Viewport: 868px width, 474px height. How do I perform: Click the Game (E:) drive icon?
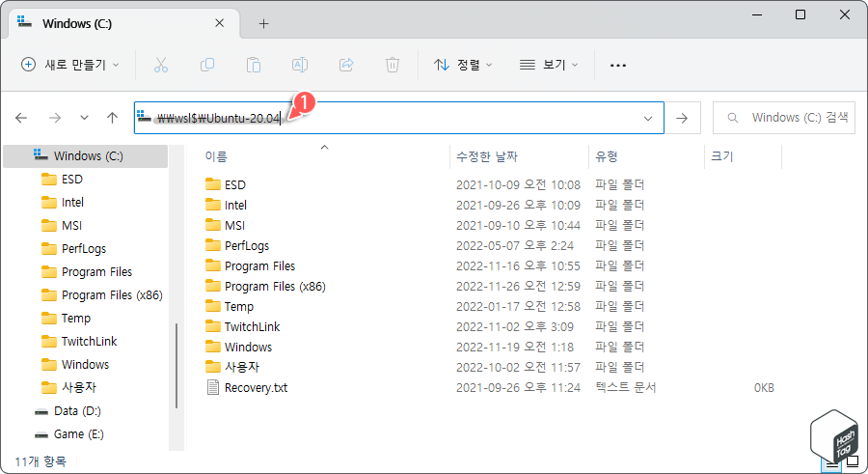coord(41,434)
